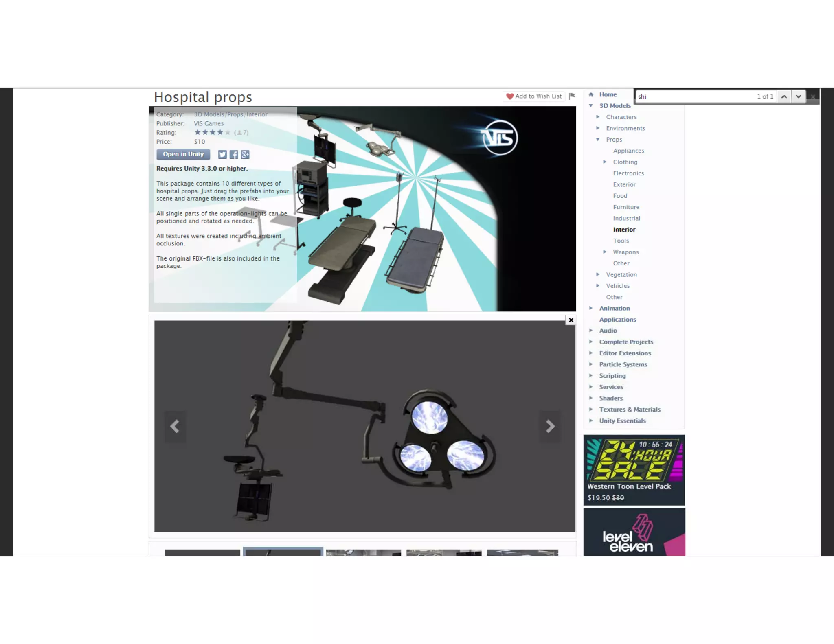Click the Home icon in sidebar
This screenshot has height=644, width=834.
coord(591,94)
